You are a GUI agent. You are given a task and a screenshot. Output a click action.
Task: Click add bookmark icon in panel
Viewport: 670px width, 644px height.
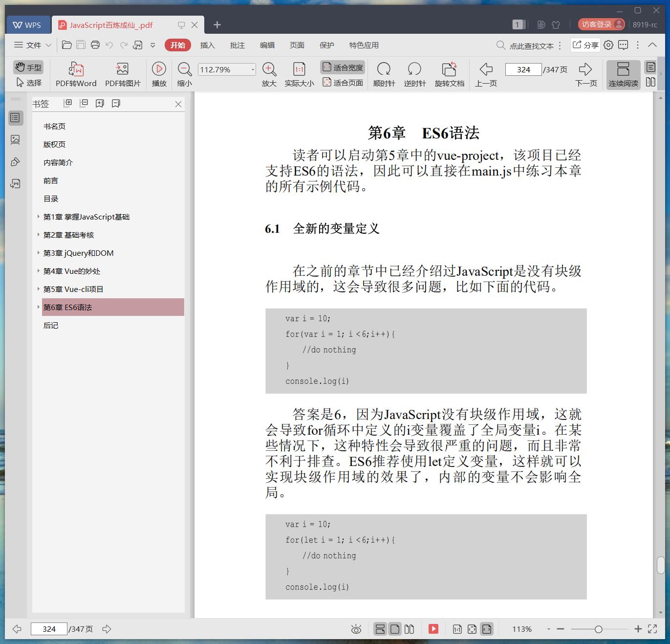click(100, 103)
